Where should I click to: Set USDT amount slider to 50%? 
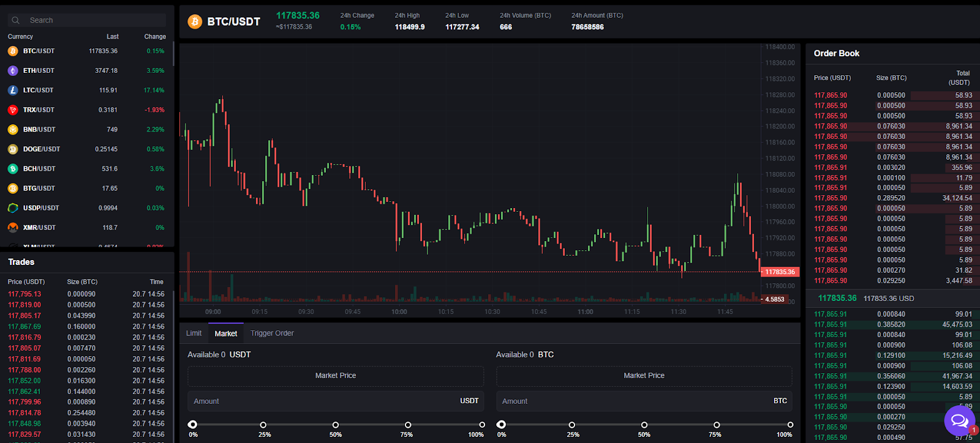pyautogui.click(x=336, y=425)
